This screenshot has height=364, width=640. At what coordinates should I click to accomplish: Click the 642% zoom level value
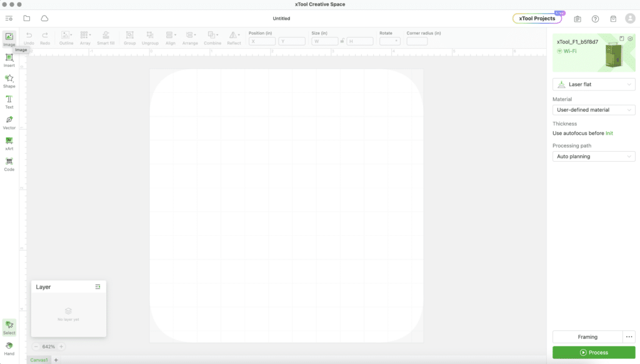(x=49, y=347)
